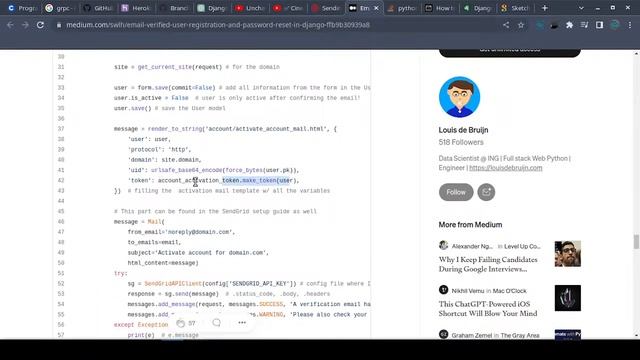Click Louis de Bruijn's profile avatar
Screen dimensions: 640x360
click(x=459, y=97)
